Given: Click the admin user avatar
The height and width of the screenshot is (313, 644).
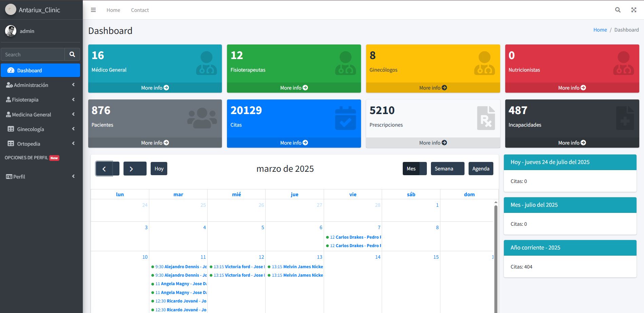Looking at the screenshot, I should point(11,31).
